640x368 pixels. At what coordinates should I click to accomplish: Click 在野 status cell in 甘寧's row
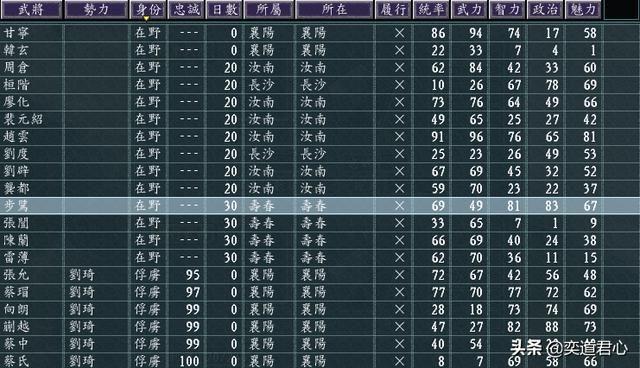pyautogui.click(x=147, y=33)
